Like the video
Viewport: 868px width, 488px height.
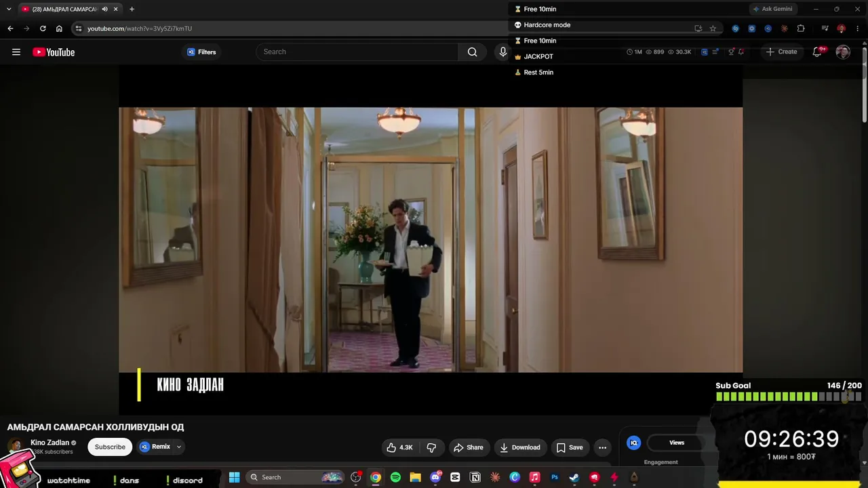[x=399, y=447]
